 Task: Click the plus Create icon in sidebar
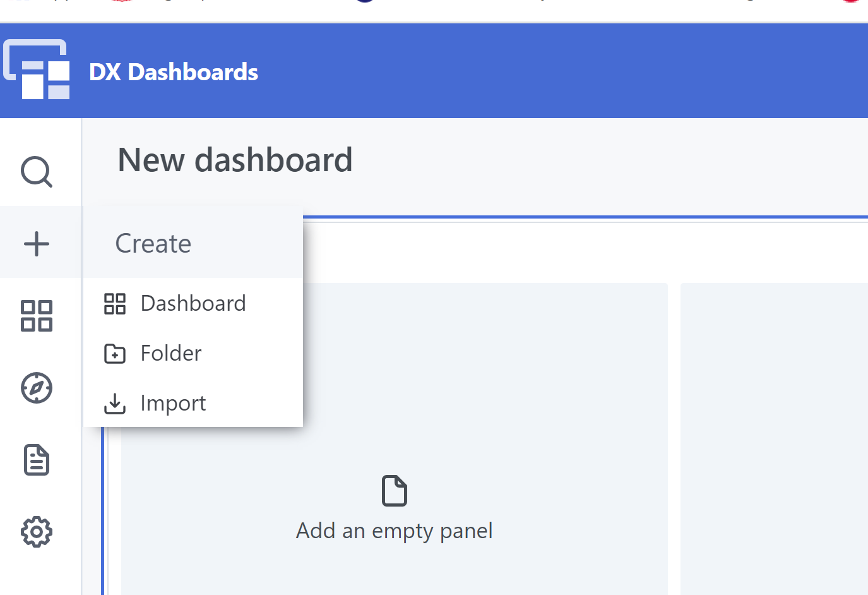pos(37,244)
